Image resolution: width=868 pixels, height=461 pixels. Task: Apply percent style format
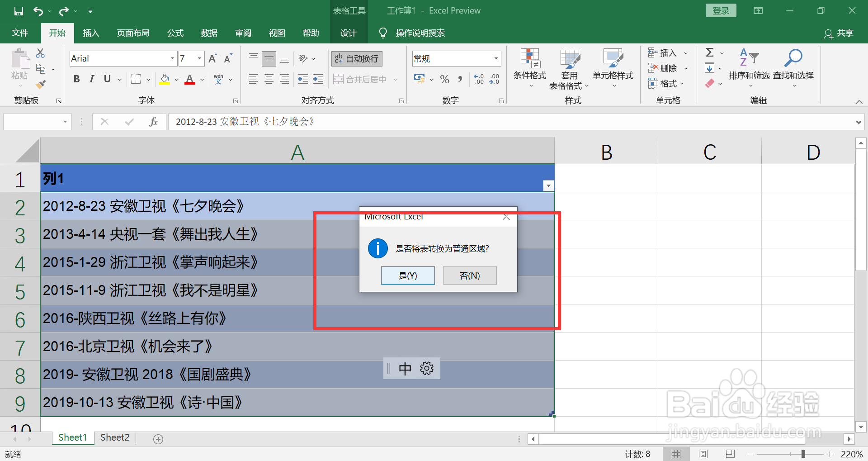445,79
